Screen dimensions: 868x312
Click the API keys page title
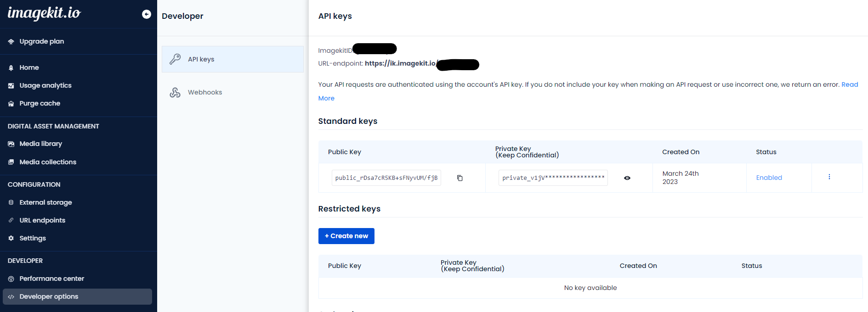point(335,16)
